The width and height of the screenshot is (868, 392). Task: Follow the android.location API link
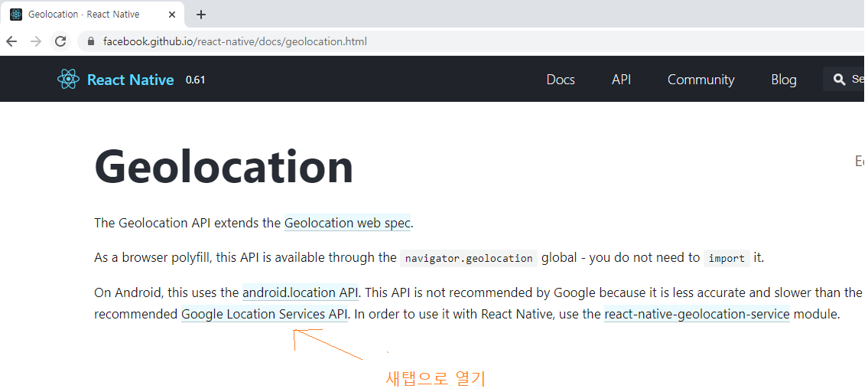[301, 292]
